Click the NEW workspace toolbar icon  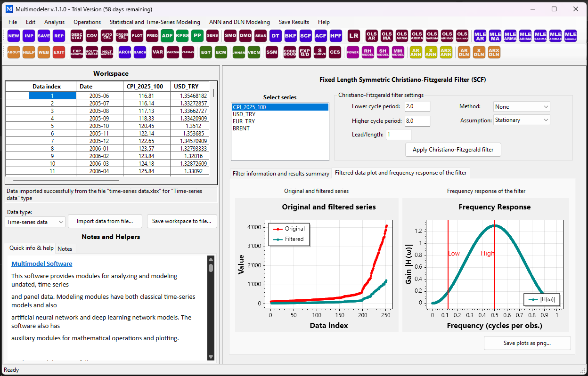pos(14,36)
